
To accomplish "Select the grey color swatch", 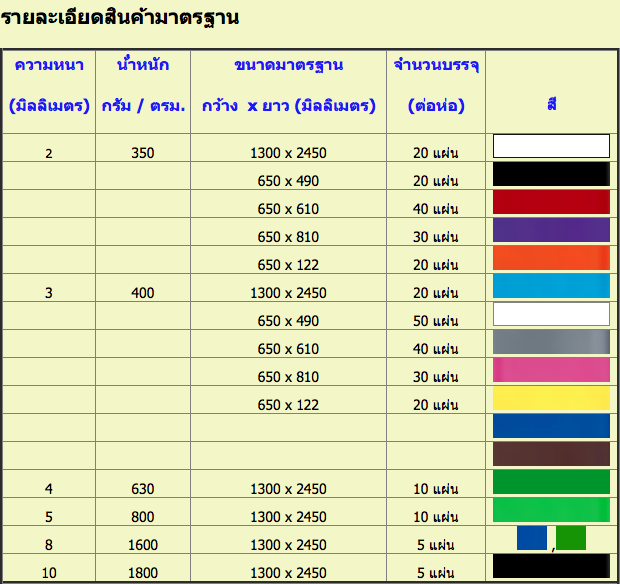I will click(551, 342).
